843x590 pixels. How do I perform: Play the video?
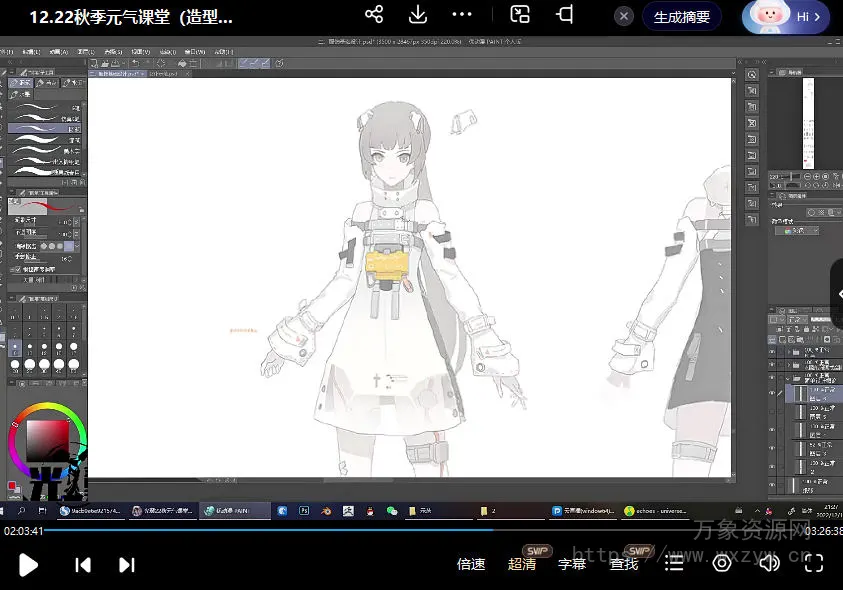[x=29, y=565]
